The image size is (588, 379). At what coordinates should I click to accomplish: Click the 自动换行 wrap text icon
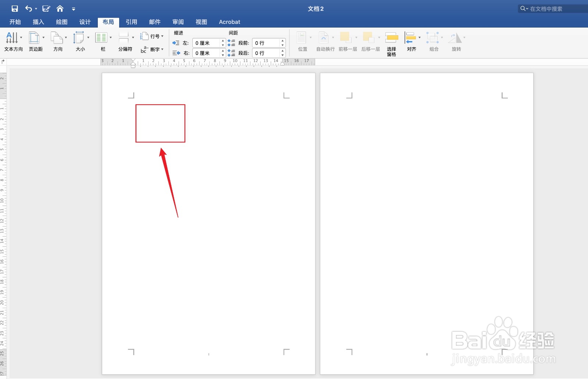[324, 37]
